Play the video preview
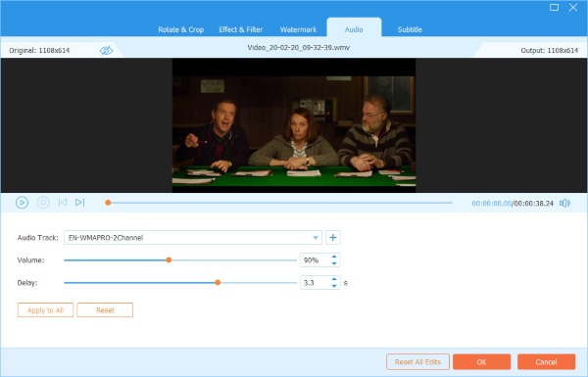The height and width of the screenshot is (377, 588). 22,203
